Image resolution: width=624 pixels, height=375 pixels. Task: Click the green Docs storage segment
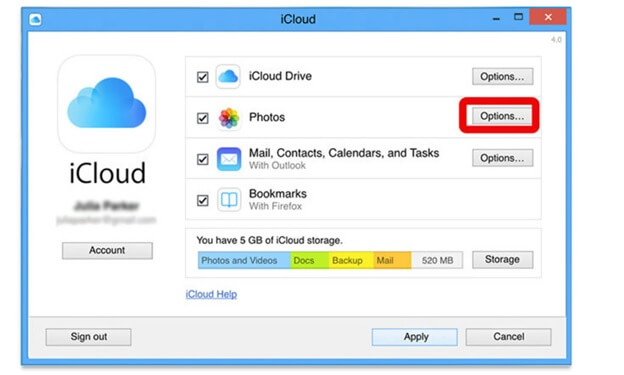tap(310, 260)
